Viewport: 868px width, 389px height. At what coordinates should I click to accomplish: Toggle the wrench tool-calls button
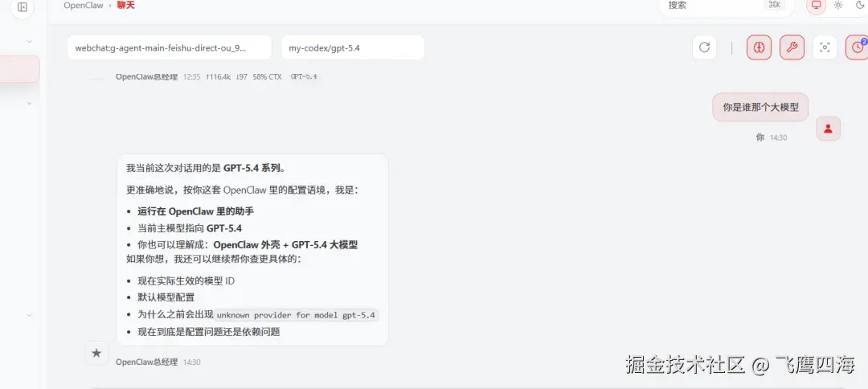point(792,47)
